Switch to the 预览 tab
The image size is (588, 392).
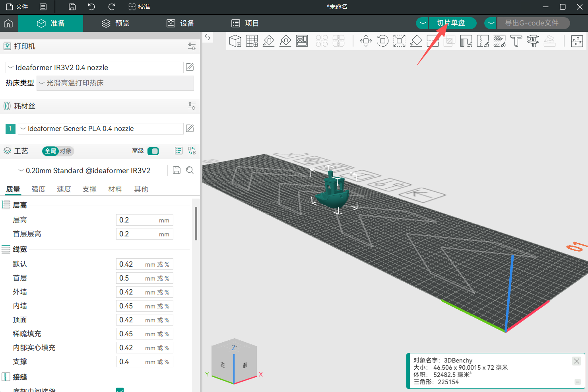(116, 23)
